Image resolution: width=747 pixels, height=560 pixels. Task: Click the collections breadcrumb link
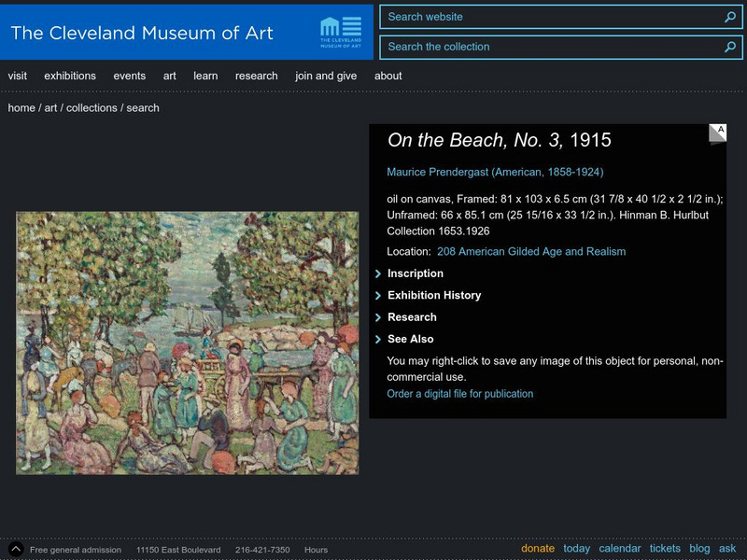tap(92, 108)
